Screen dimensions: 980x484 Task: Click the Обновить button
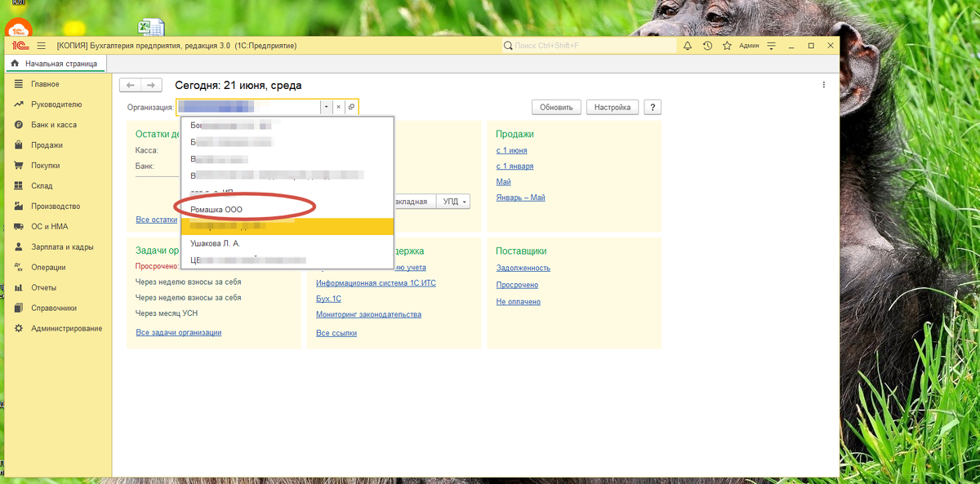(x=556, y=107)
